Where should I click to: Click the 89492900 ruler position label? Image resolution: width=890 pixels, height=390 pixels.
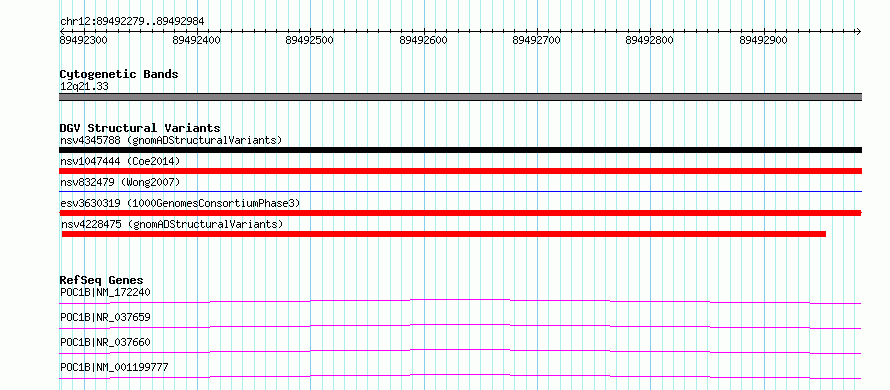tap(763, 40)
